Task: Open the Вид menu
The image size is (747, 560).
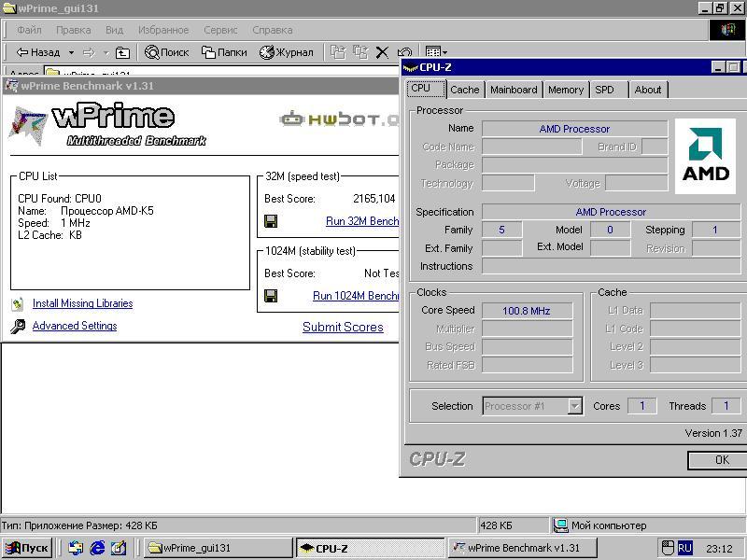Action: click(114, 30)
